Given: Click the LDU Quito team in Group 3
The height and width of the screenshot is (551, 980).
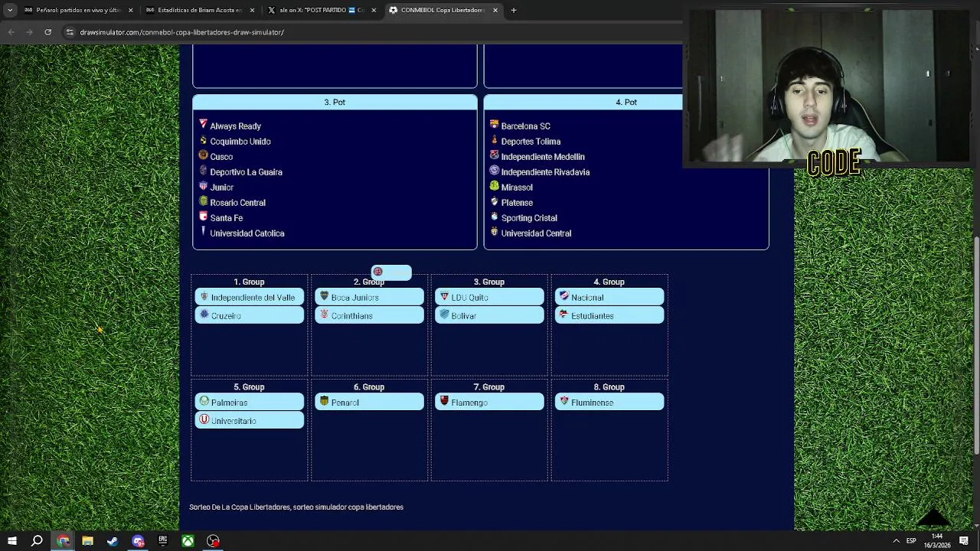Looking at the screenshot, I should coord(489,297).
